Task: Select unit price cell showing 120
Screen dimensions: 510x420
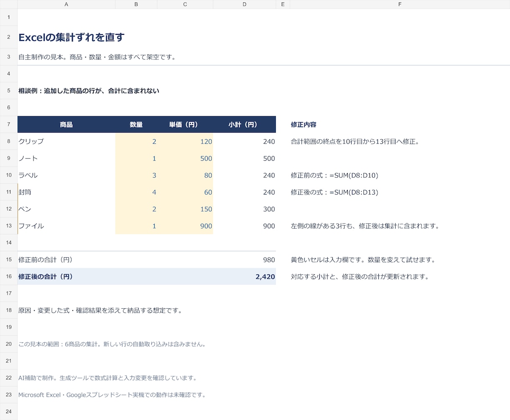Action: tap(185, 141)
